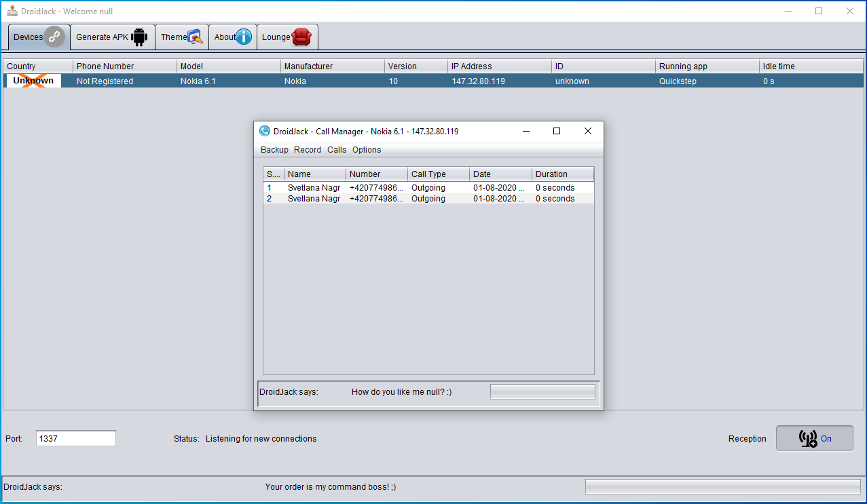Click the Call Type column header
Screen dimensions: 867x504
[x=439, y=174]
